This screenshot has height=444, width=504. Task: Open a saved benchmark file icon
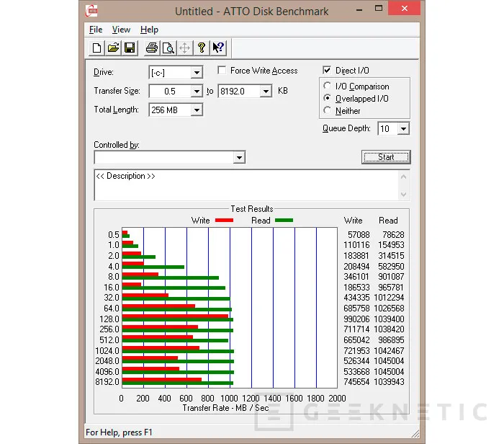tap(113, 48)
